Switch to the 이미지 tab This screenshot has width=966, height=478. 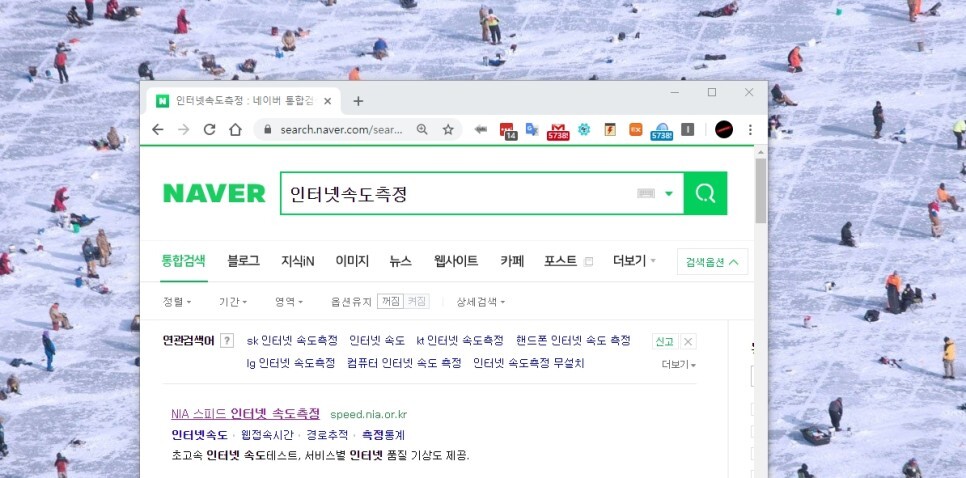pyautogui.click(x=352, y=261)
